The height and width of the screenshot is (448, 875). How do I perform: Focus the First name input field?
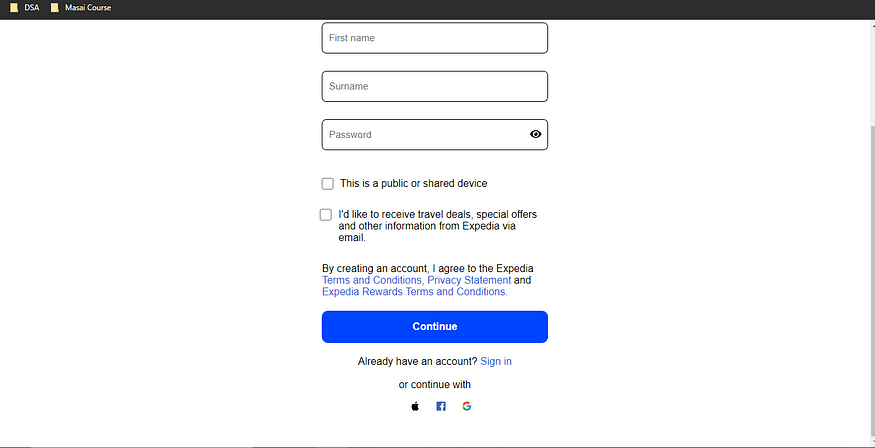[435, 38]
